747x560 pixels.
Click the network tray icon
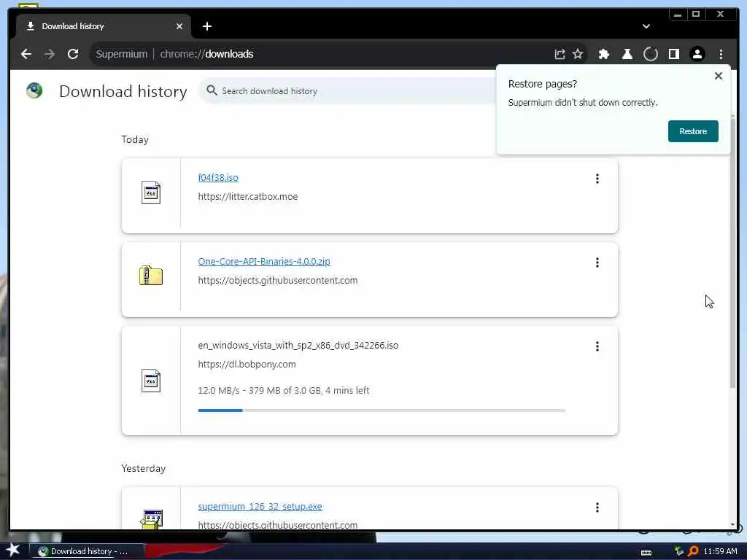(679, 551)
